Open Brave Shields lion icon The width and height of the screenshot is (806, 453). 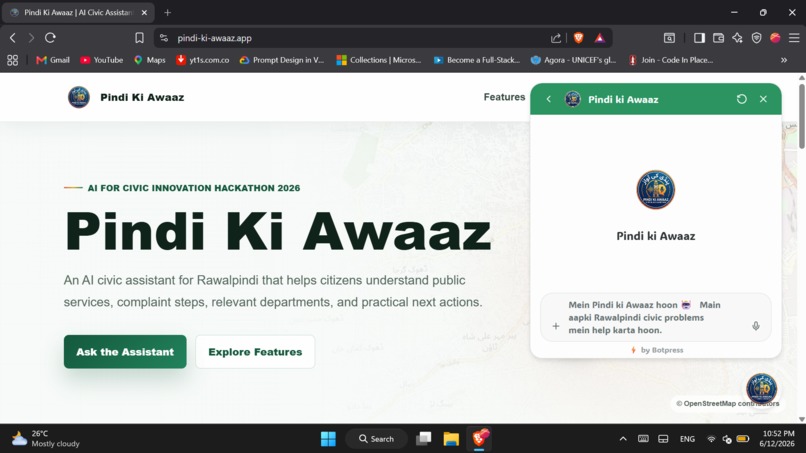pyautogui.click(x=578, y=38)
